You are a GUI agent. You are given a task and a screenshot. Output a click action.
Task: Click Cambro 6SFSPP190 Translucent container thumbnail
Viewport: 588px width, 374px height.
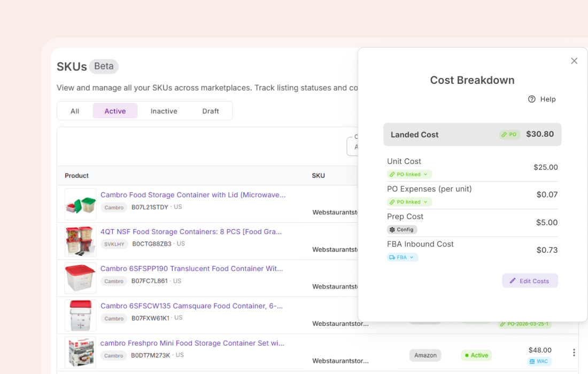pyautogui.click(x=81, y=278)
